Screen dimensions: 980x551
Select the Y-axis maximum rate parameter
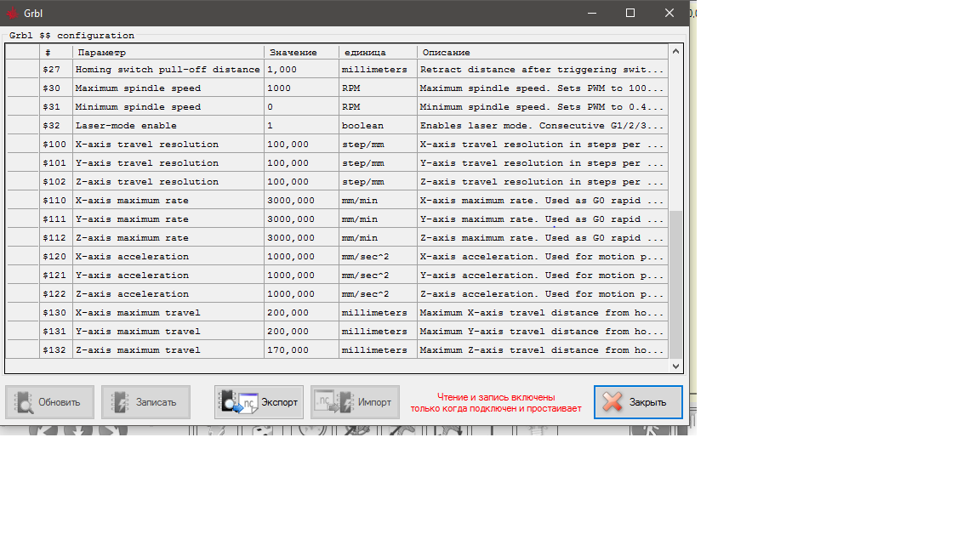click(x=168, y=219)
